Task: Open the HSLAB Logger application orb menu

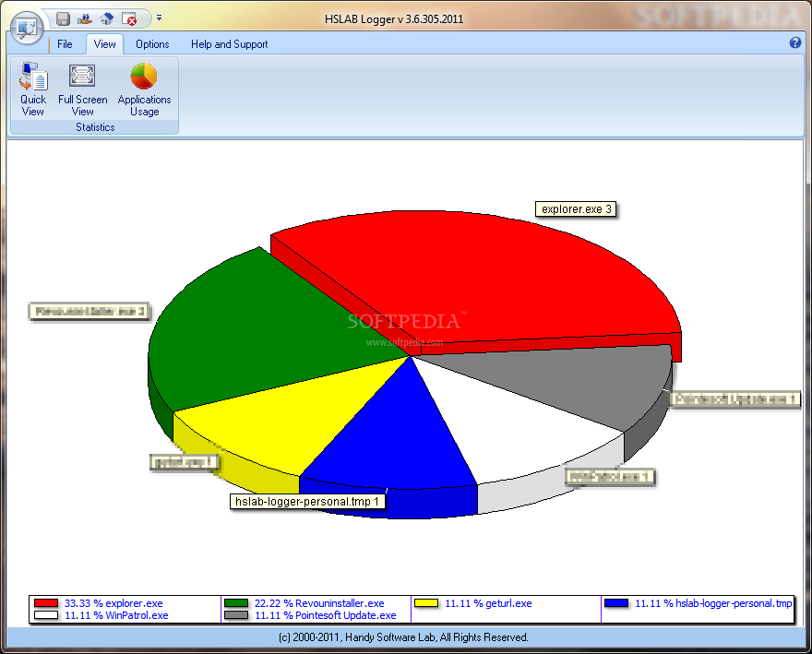Action: tap(27, 28)
